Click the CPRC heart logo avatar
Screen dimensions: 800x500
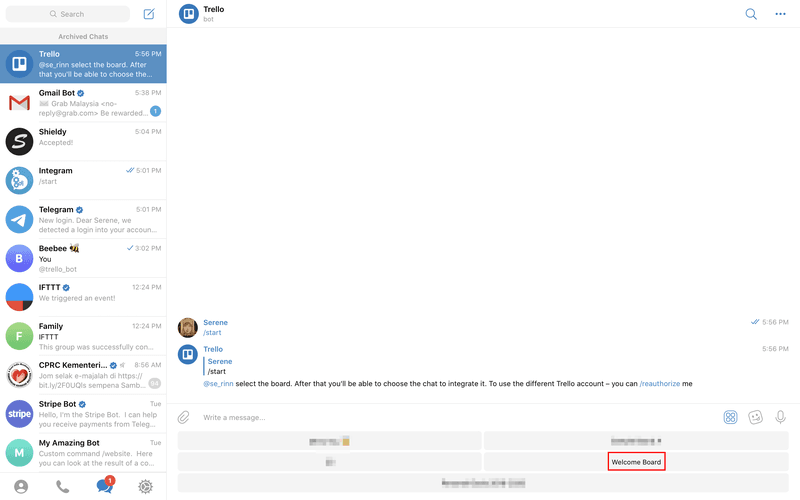pyautogui.click(x=19, y=375)
